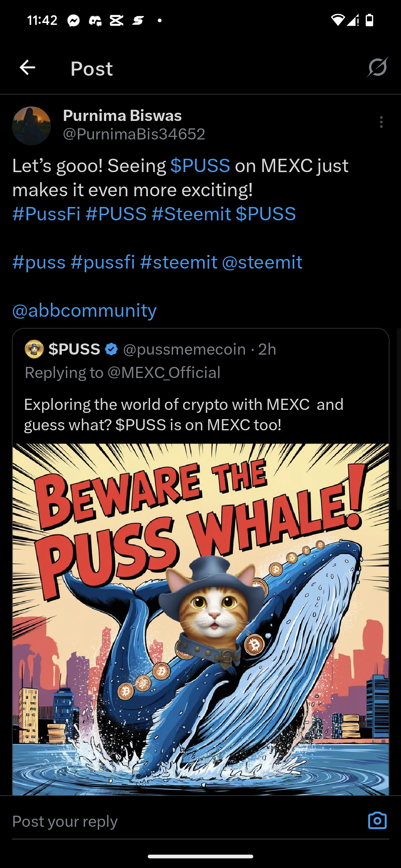Viewport: 401px width, 868px height.
Task: Tap the blue verified badge next to $PUSS
Action: [111, 349]
